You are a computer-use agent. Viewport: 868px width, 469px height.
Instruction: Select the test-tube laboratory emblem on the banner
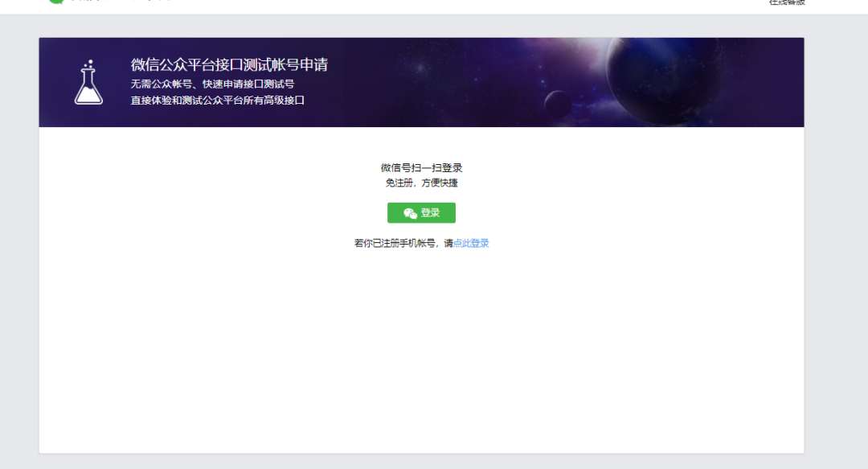coord(88,83)
